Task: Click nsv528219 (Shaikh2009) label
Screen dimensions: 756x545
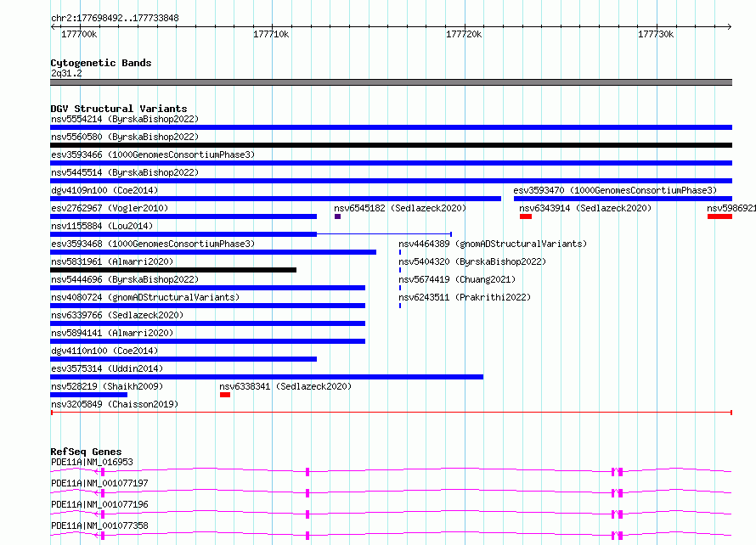Action: point(107,386)
